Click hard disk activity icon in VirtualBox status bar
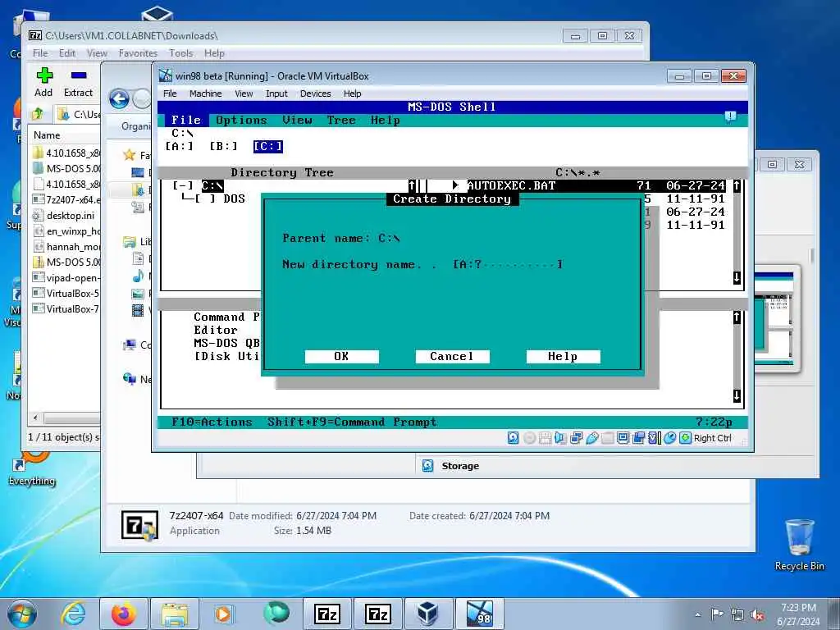 click(x=513, y=438)
